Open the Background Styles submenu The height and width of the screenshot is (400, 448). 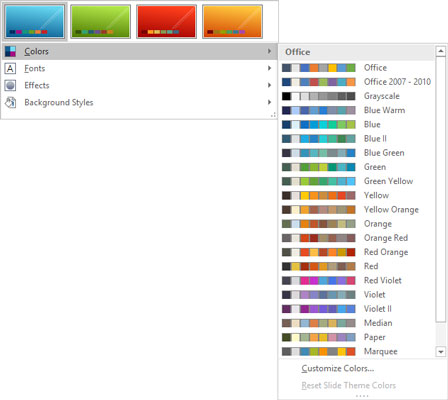pyautogui.click(x=139, y=102)
